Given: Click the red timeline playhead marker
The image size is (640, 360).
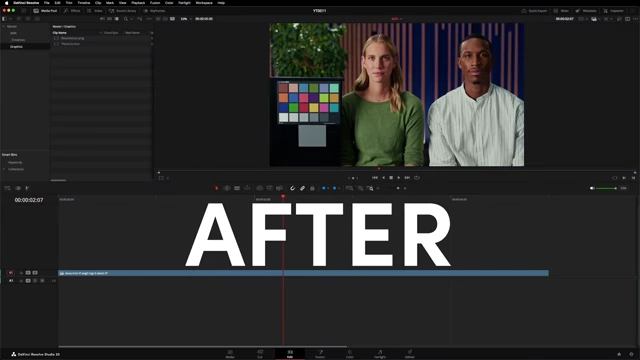Looking at the screenshot, I should pos(283,197).
